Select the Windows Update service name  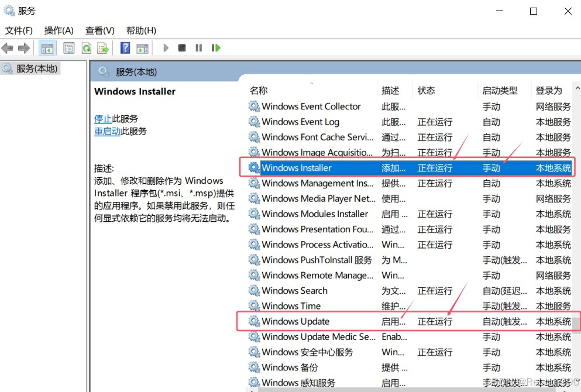click(295, 321)
